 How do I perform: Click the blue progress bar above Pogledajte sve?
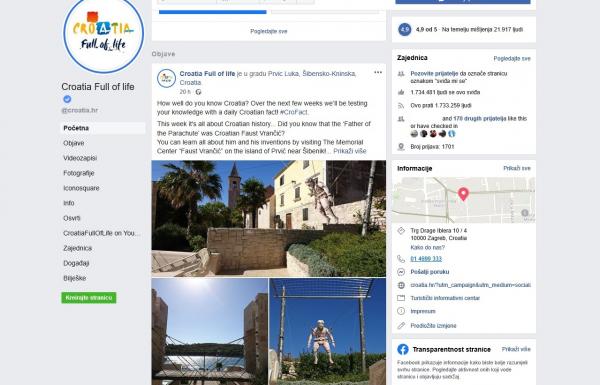tap(212, 12)
